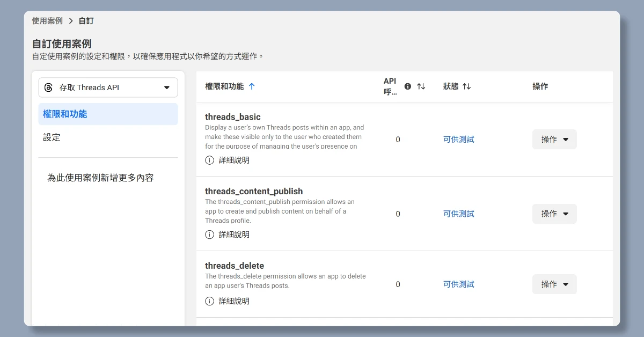The image size is (644, 337).
Task: Click the Threads logo icon in dropdown
Action: 48,87
